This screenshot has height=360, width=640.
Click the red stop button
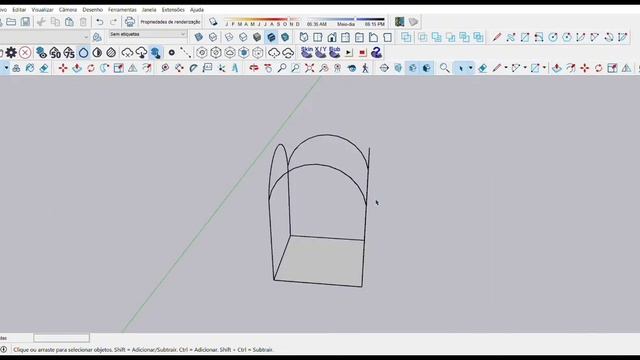[362, 53]
